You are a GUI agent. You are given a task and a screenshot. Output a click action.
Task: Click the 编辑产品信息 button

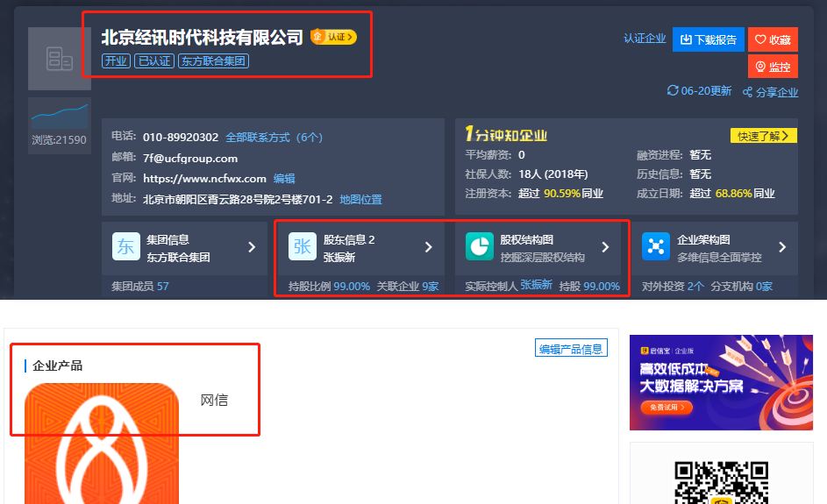[x=571, y=348]
